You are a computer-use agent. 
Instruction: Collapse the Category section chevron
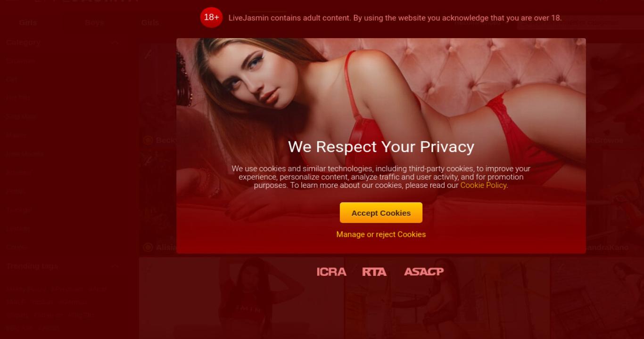(115, 42)
